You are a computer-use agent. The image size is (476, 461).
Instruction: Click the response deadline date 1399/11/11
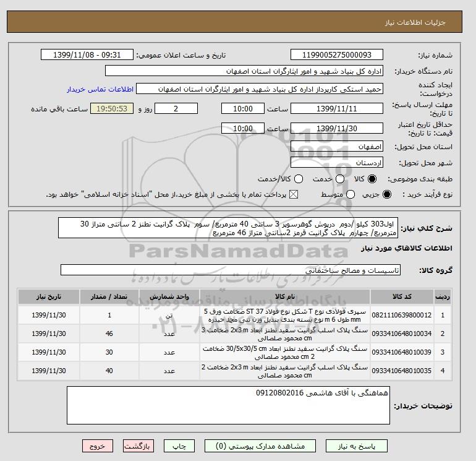[337, 108]
